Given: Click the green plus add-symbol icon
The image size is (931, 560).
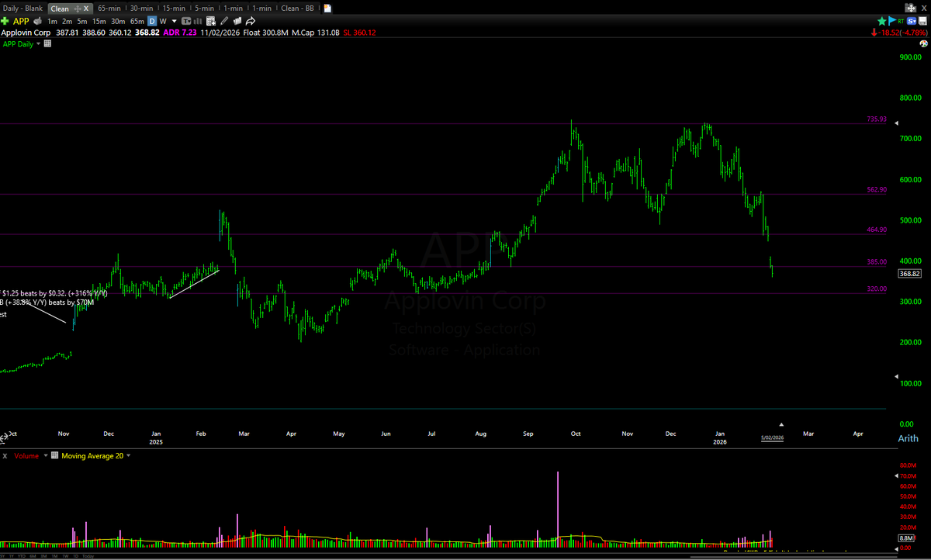Looking at the screenshot, I should tap(5, 21).
